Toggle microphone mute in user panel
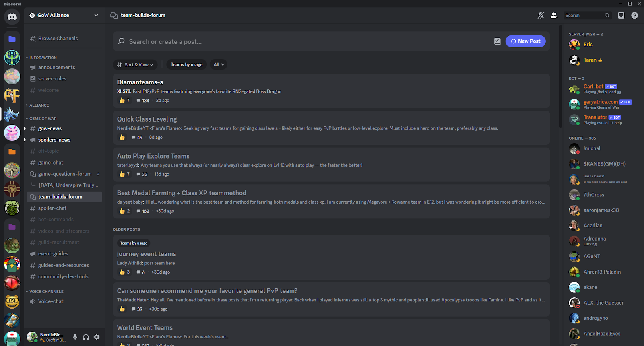644x346 pixels. coord(75,337)
